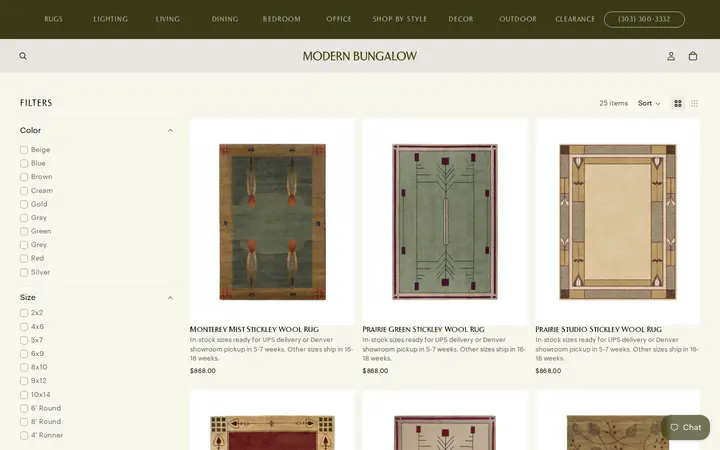Open the Office menu
Screen dimensions: 720x450
[x=339, y=19]
